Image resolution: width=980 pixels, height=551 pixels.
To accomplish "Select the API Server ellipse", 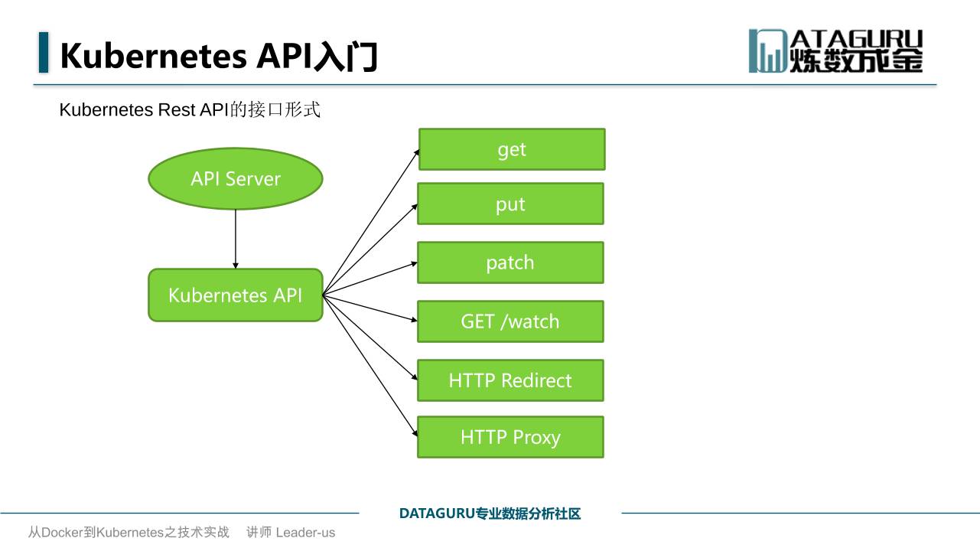I will (235, 179).
